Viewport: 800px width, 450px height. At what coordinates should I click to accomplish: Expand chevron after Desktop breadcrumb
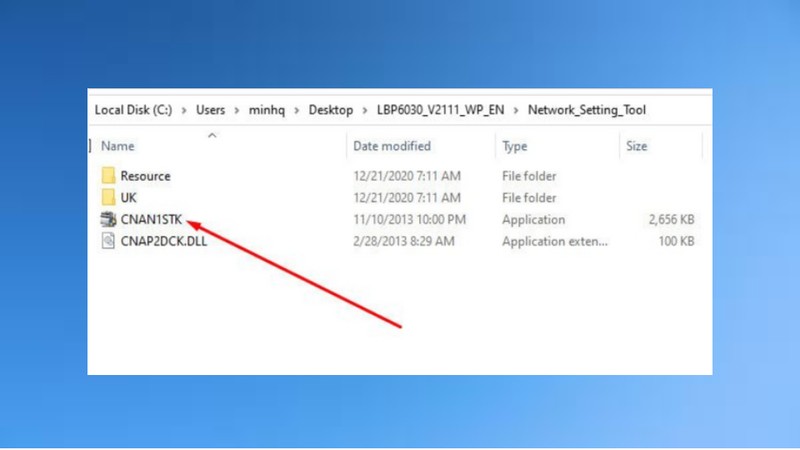click(365, 110)
